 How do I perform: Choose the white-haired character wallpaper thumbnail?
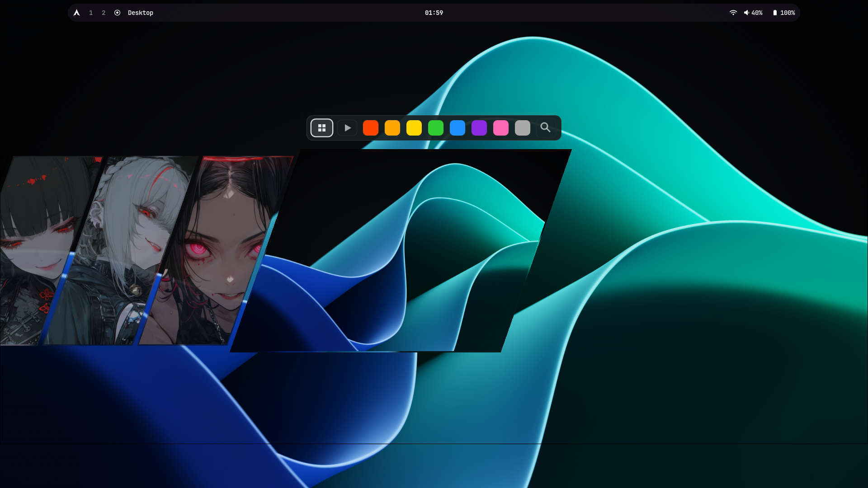(121, 251)
